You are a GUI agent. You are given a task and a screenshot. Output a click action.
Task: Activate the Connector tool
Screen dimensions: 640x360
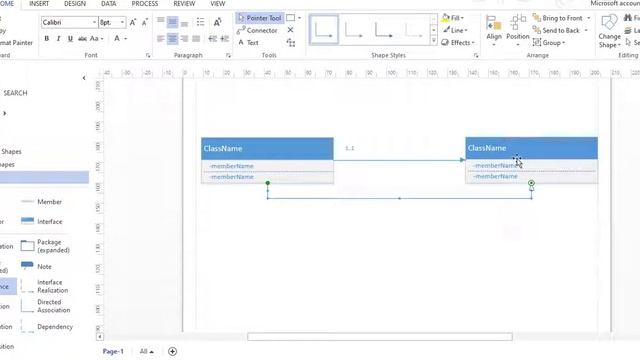257,30
